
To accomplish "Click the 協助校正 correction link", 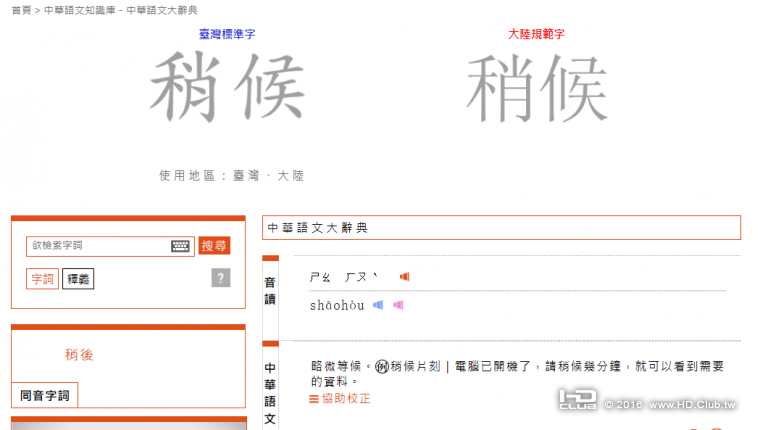I will tap(346, 398).
